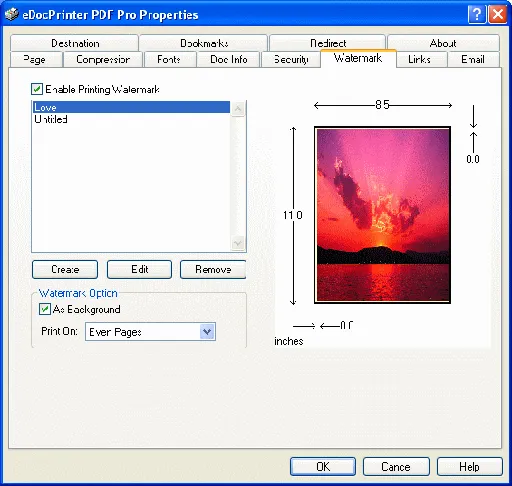Switch to the Security tab

pos(291,59)
